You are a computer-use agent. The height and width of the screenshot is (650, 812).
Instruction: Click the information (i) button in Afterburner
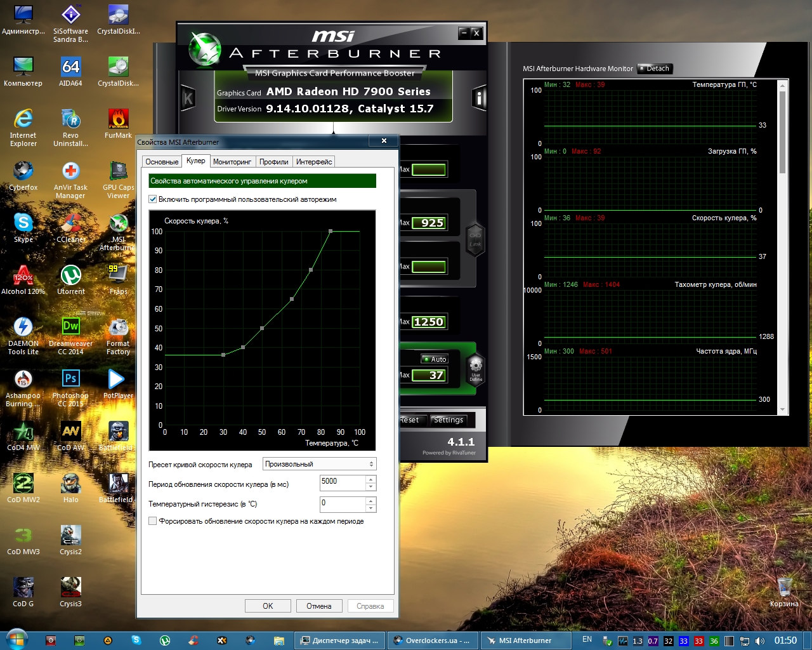point(479,98)
